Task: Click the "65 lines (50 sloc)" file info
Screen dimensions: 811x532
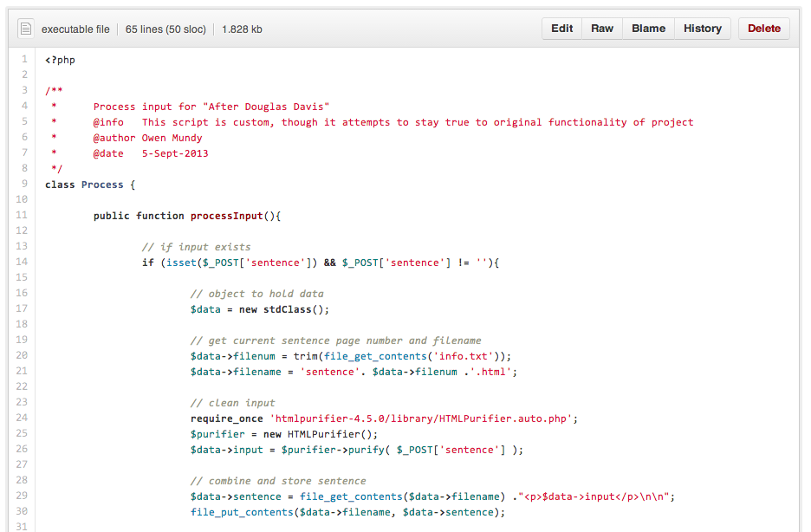Action: point(165,29)
